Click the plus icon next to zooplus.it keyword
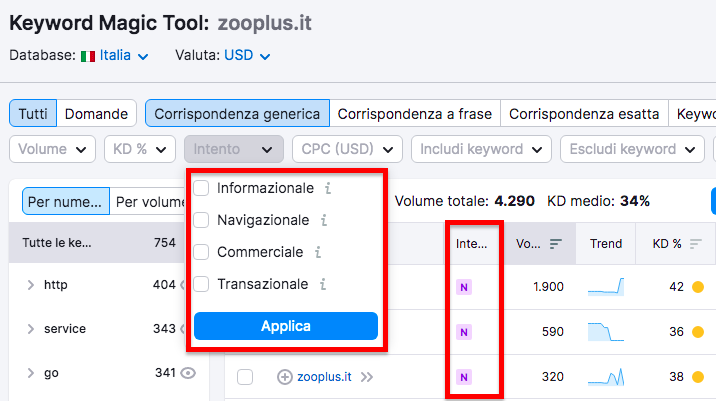 click(x=285, y=377)
